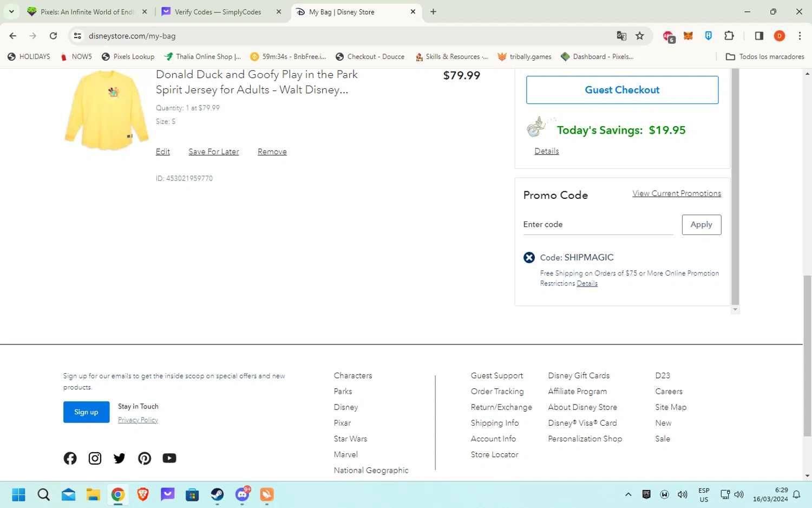The height and width of the screenshot is (508, 812).
Task: Show hidden system tray icons
Action: coord(628,494)
